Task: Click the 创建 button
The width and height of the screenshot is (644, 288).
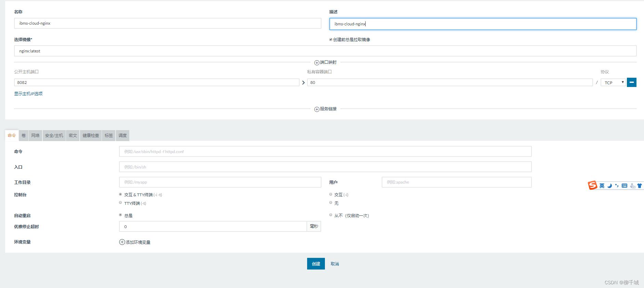Action: coord(316,264)
